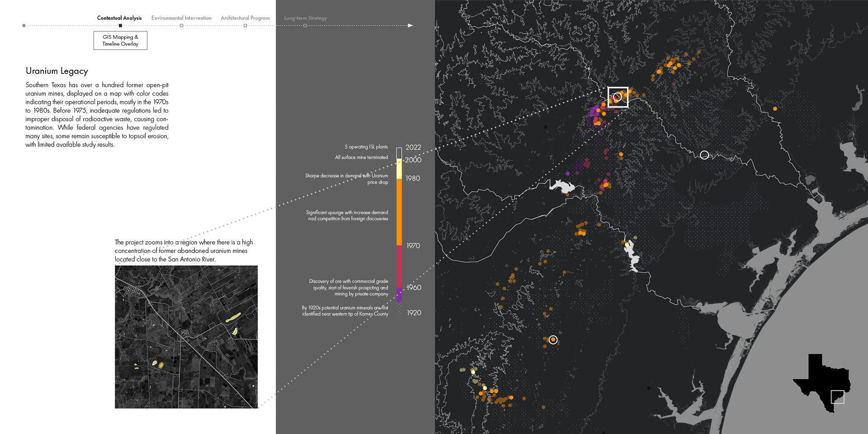
Task: Open the grayscale satellite image thumbnail
Action: pyautogui.click(x=186, y=337)
